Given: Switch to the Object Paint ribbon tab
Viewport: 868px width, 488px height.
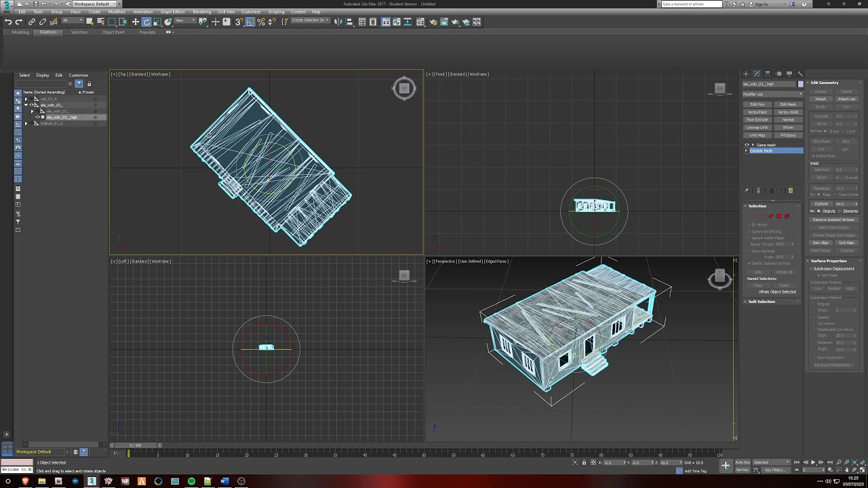Looking at the screenshot, I should point(113,33).
